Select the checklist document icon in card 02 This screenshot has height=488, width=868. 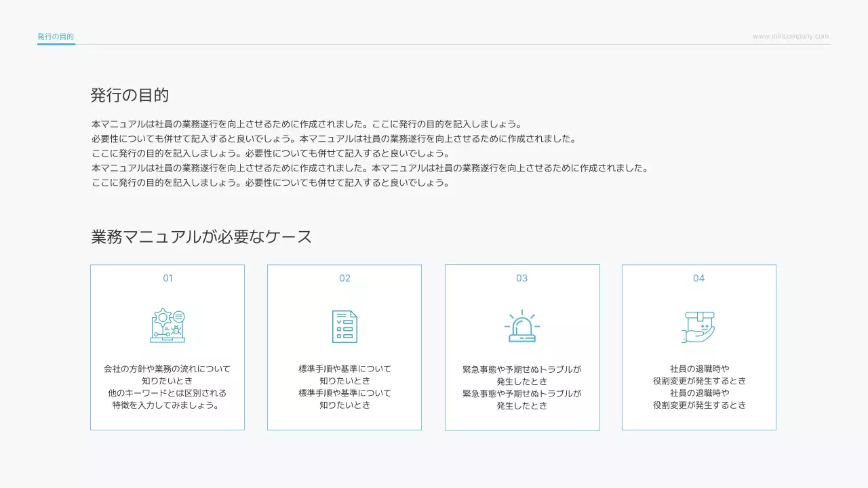[x=344, y=325]
